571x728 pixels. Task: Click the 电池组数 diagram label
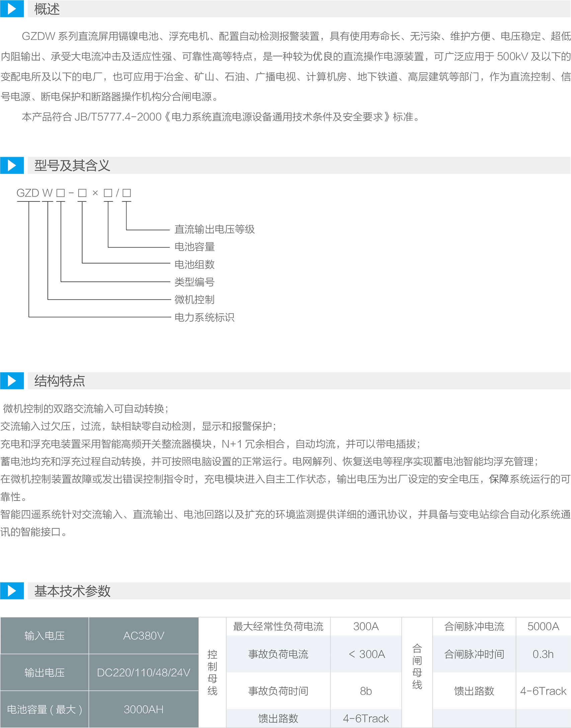(x=194, y=265)
